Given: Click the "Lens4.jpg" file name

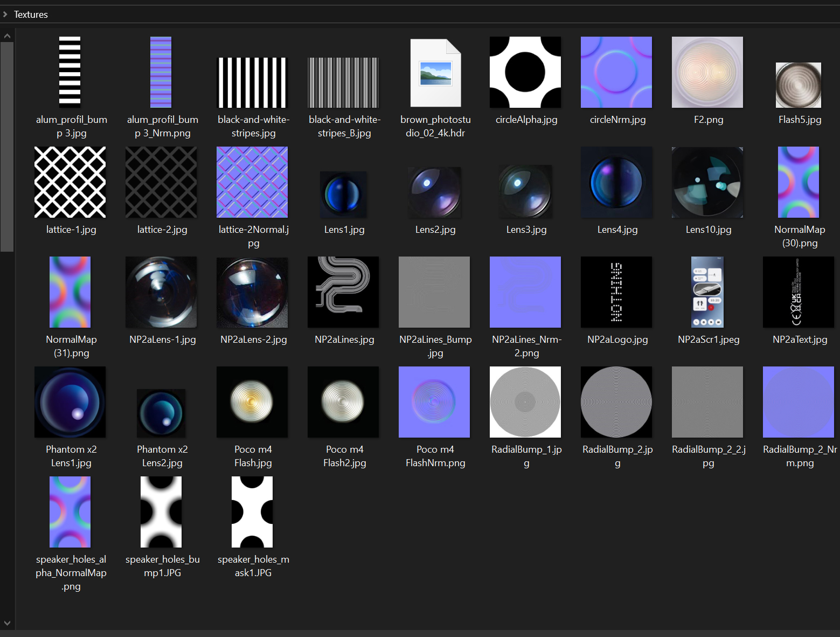Looking at the screenshot, I should [617, 230].
